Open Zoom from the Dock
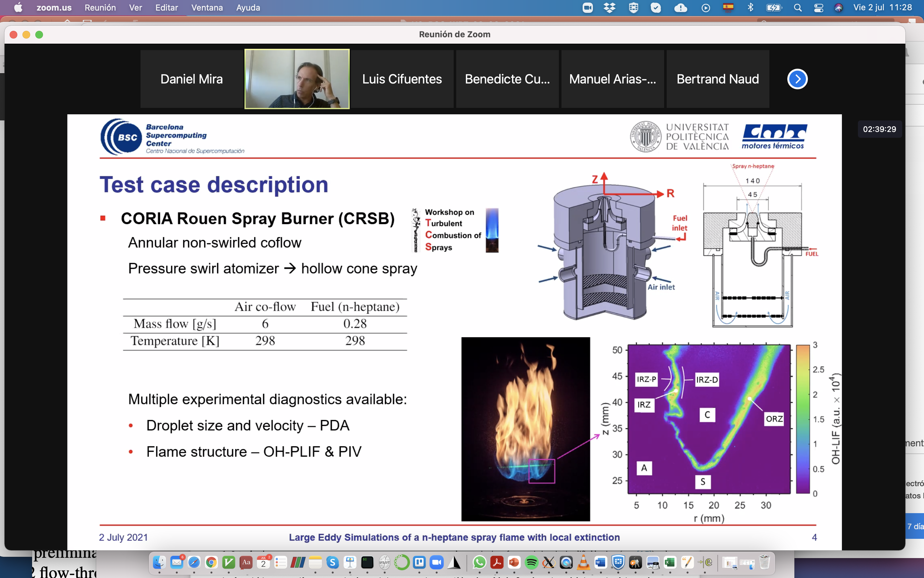The height and width of the screenshot is (578, 924). 436,562
